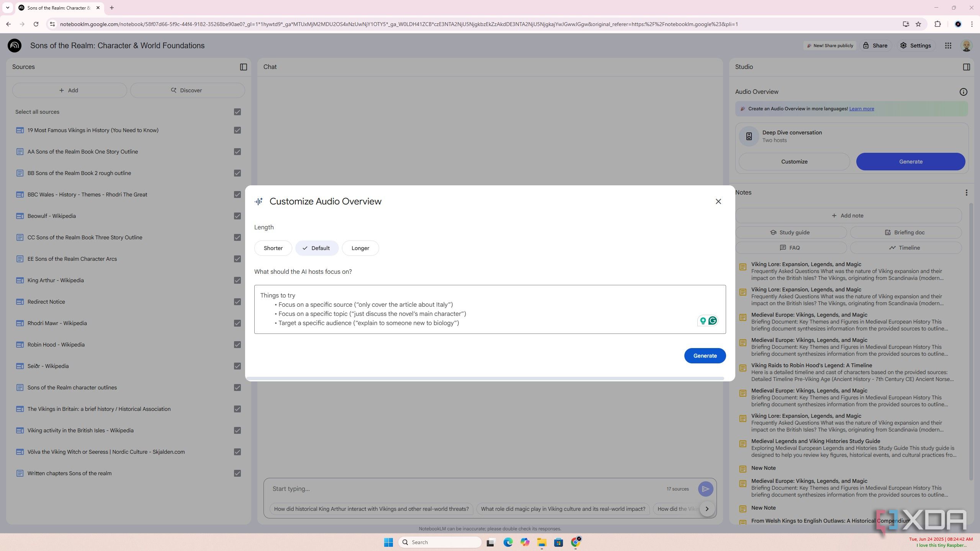Open the Notes more options menu

966,193
